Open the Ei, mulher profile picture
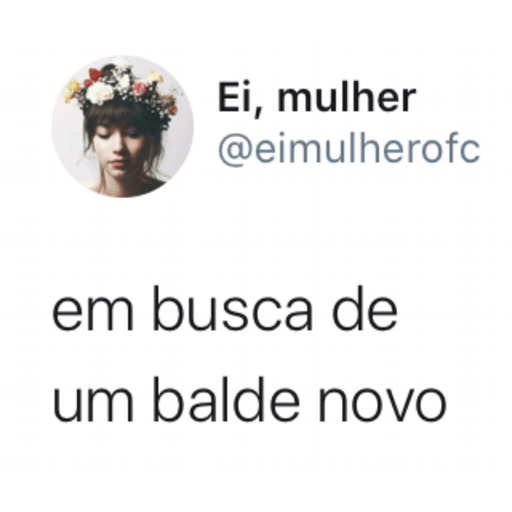Screen dimensions: 512x512 (122, 127)
